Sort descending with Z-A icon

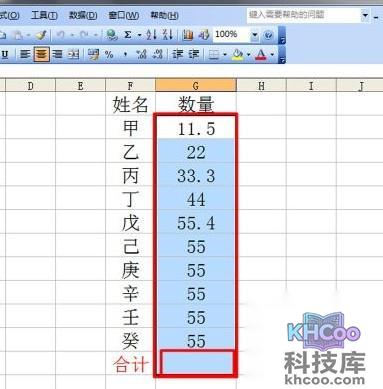click(x=167, y=35)
